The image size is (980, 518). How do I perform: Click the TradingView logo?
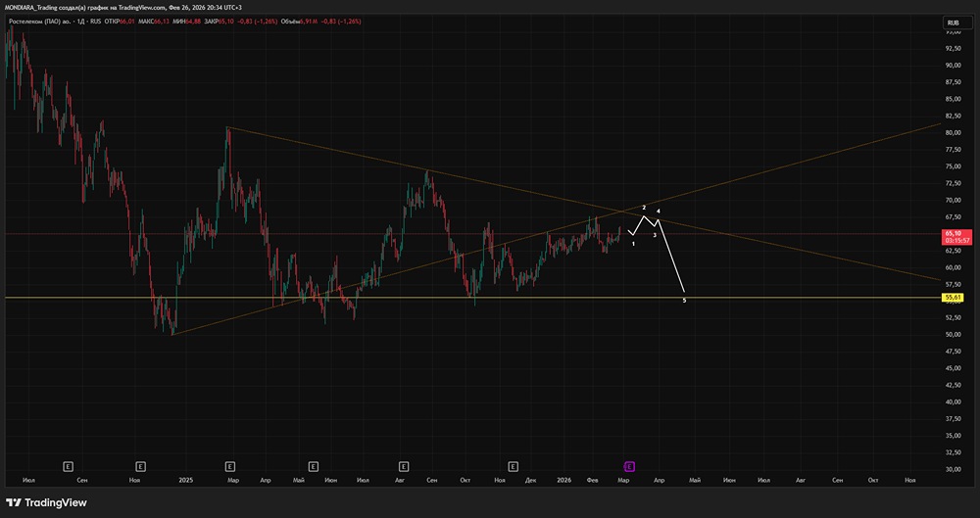49,502
